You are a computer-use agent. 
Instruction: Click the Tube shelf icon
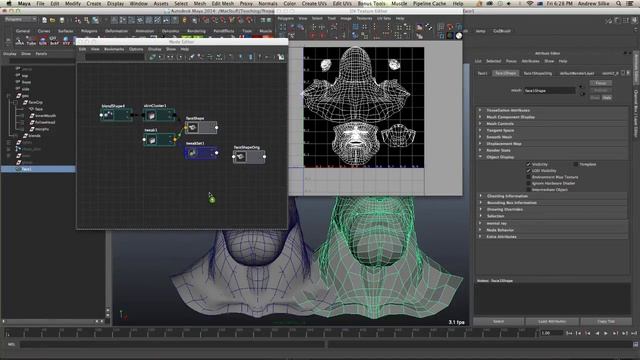(31, 41)
